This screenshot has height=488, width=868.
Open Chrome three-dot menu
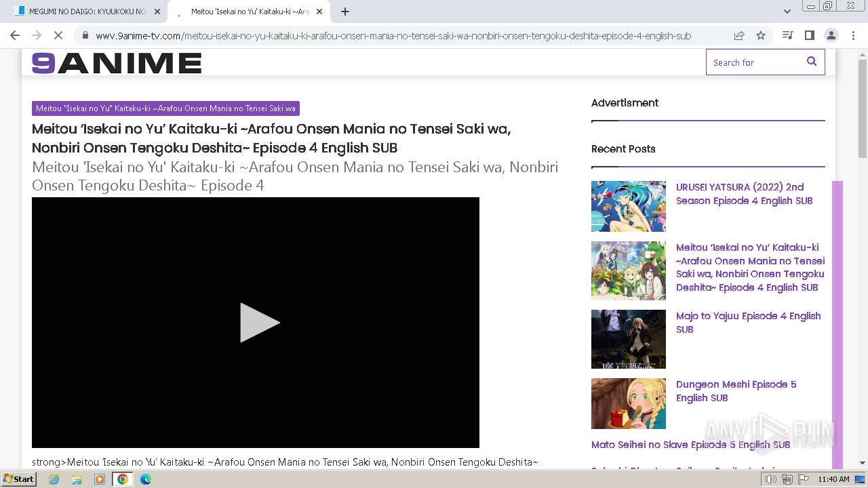(x=852, y=35)
